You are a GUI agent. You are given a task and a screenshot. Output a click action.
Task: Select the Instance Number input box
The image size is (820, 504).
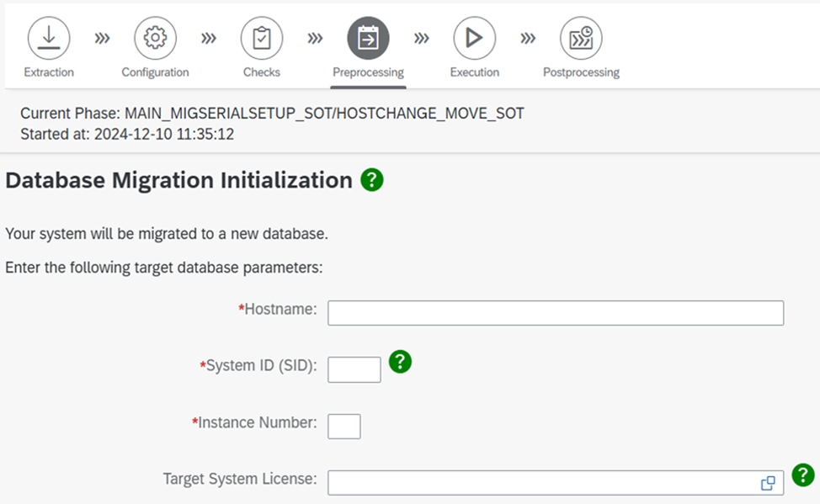pyautogui.click(x=343, y=426)
